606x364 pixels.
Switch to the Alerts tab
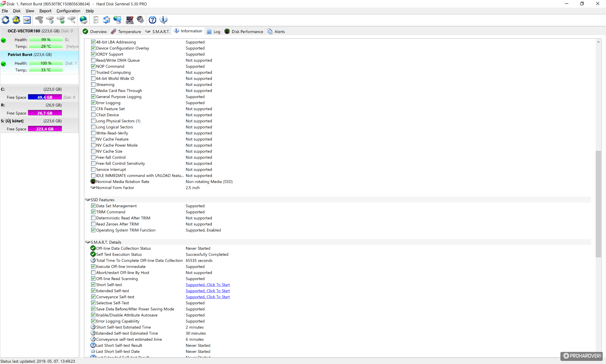276,31
